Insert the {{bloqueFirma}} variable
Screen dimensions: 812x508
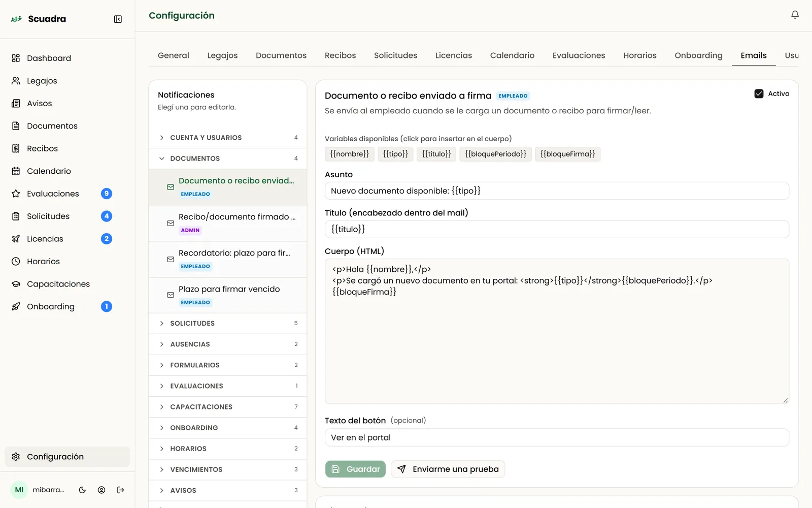(x=567, y=154)
